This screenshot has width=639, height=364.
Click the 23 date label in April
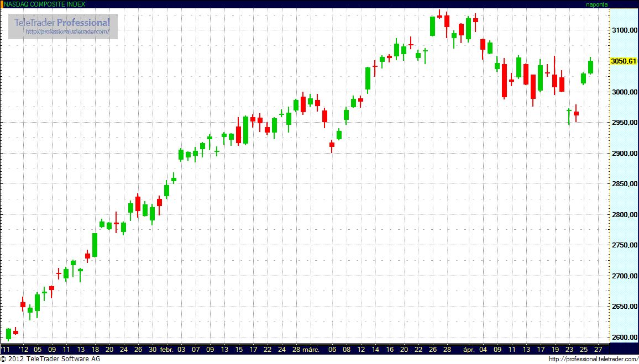point(569,349)
